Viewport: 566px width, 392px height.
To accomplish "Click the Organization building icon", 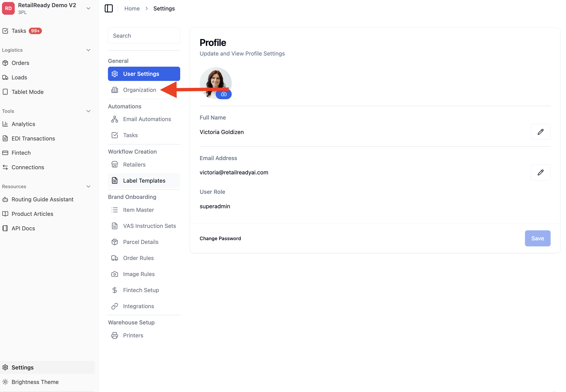I will coord(115,90).
